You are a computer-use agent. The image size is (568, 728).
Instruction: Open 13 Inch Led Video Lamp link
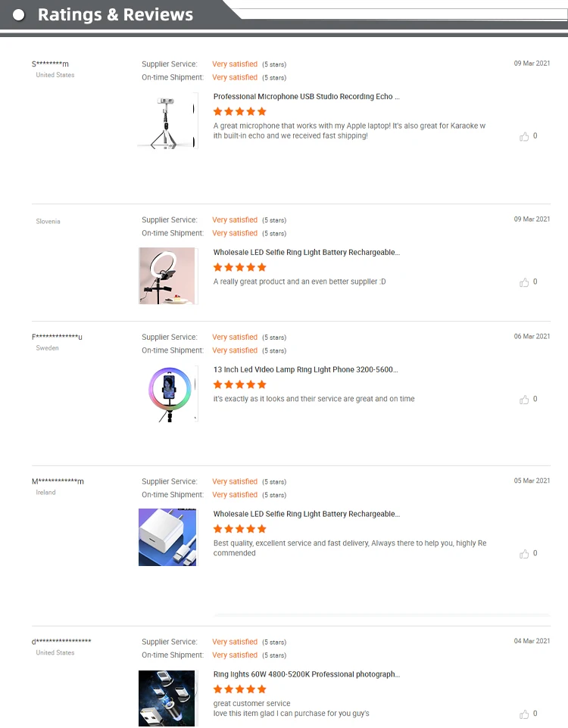point(305,370)
